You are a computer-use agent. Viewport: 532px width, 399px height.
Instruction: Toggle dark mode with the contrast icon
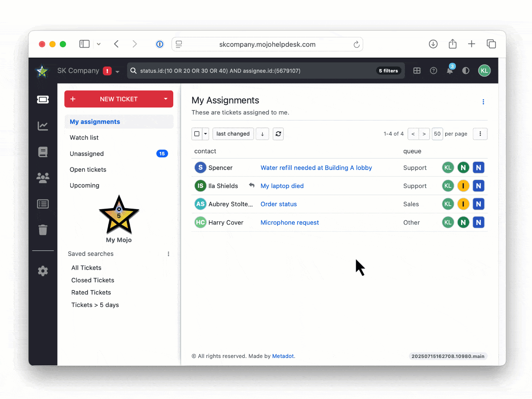tap(466, 71)
